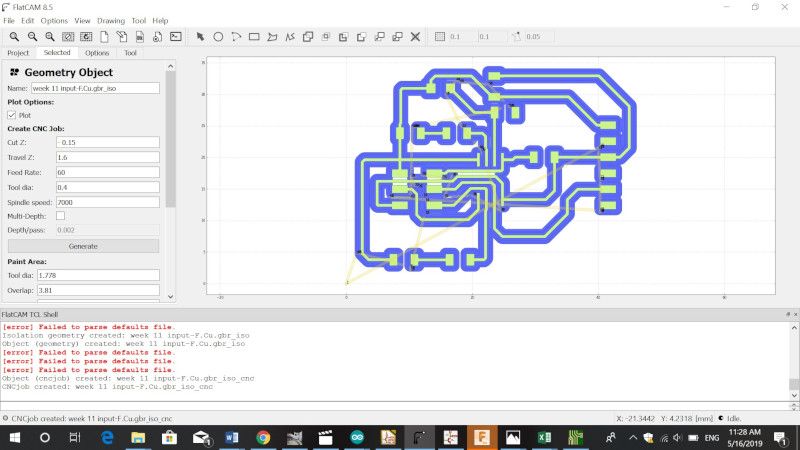The height and width of the screenshot is (450, 800).
Task: Click the CNC Job Tool dia field
Action: [108, 187]
